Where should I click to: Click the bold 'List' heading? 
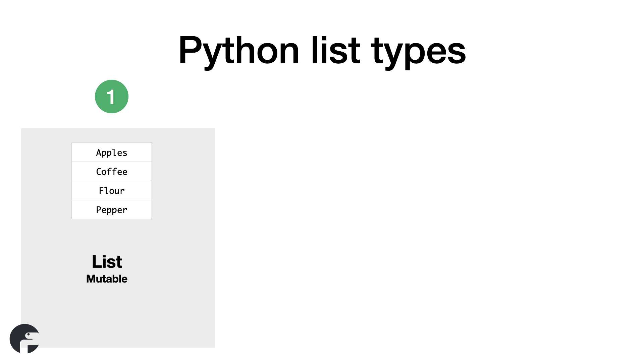point(107,261)
